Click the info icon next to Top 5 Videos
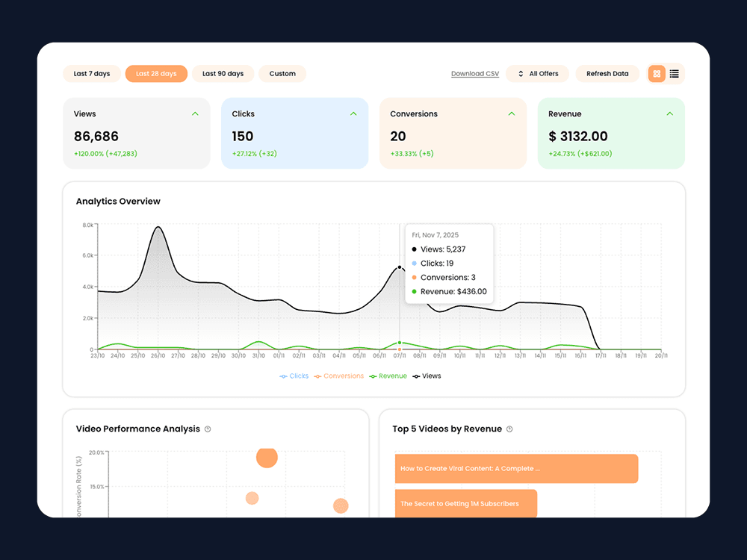 [x=508, y=429]
